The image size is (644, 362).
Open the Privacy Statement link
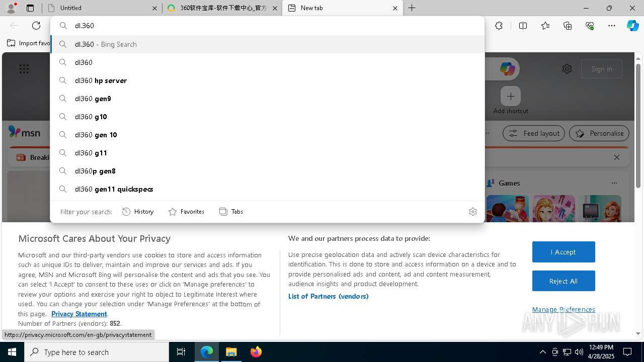pyautogui.click(x=79, y=314)
